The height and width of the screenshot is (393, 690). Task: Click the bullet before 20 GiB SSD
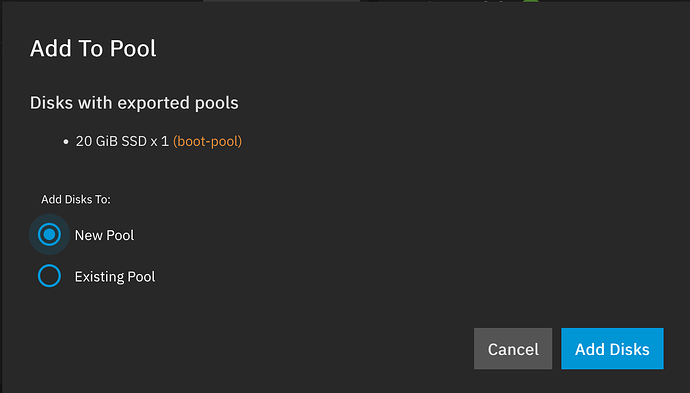coord(66,142)
